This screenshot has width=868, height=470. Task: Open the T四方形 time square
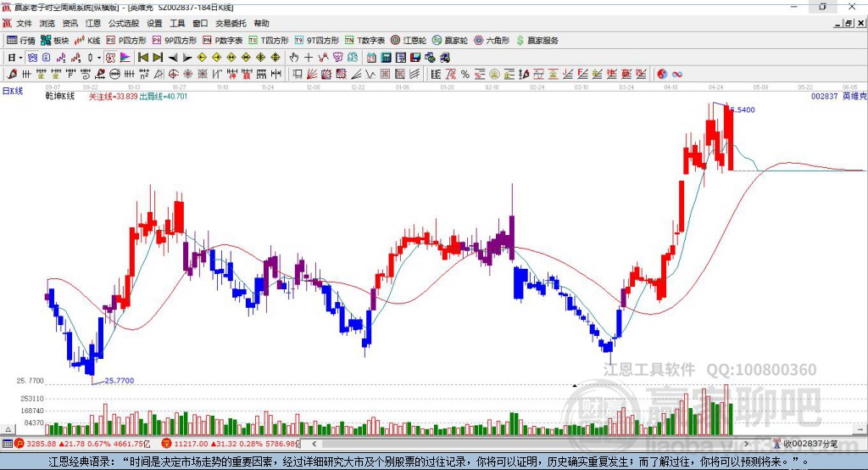pyautogui.click(x=269, y=41)
